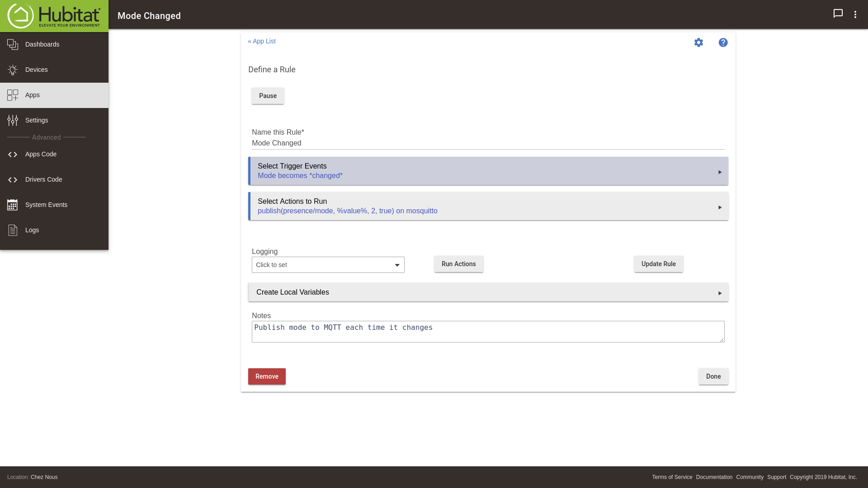The height and width of the screenshot is (488, 868).
Task: Expand the Create Local Variables section
Action: coord(488,292)
